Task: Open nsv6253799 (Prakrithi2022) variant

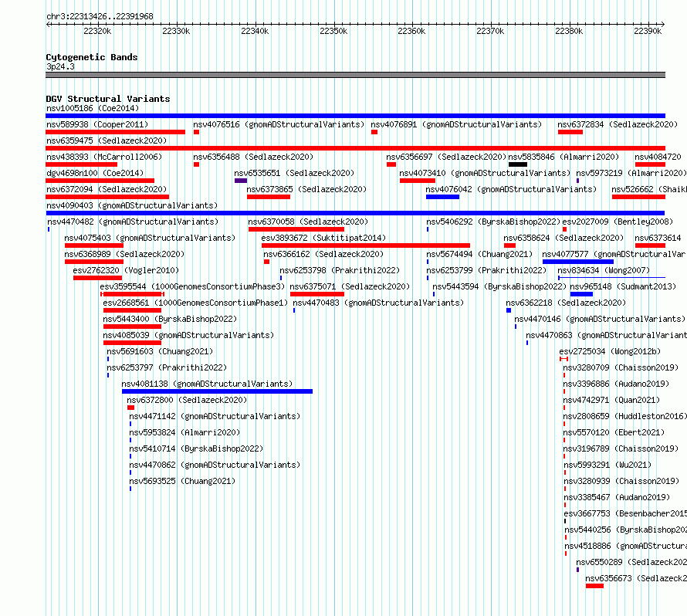Action: 486,270
